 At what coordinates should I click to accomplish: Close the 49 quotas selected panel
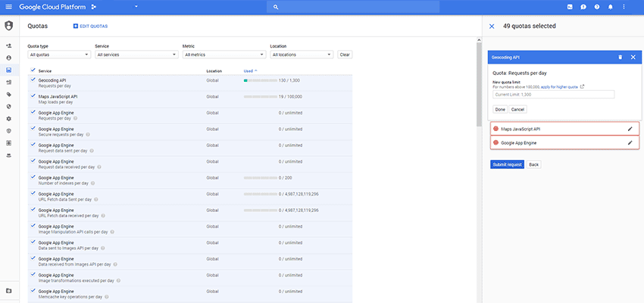tap(492, 26)
